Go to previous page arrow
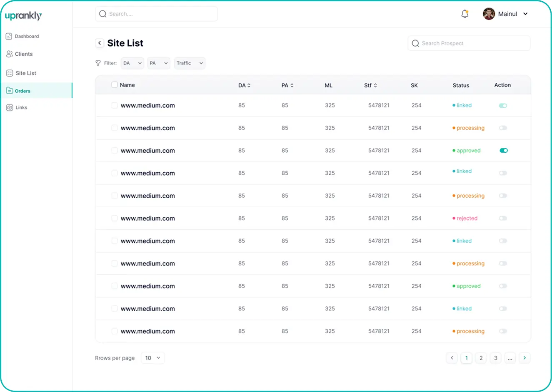The height and width of the screenshot is (392, 552). pos(452,358)
